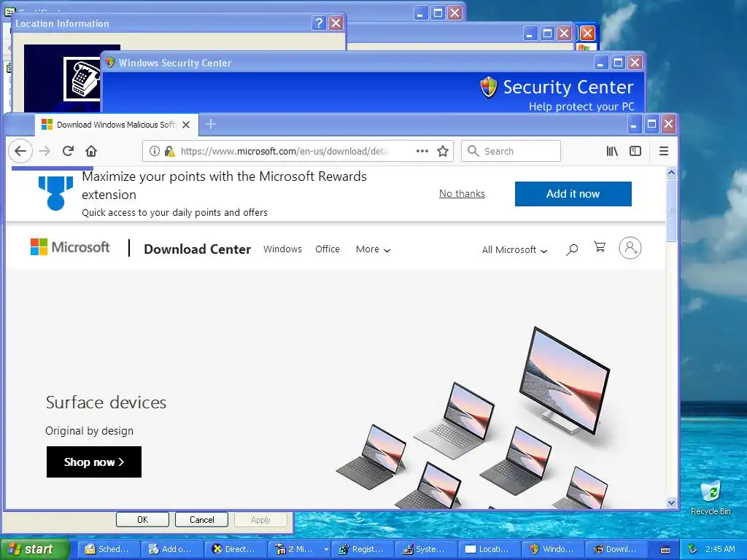Switch to Sched... taskbar window
Image resolution: width=747 pixels, height=560 pixels.
109,549
